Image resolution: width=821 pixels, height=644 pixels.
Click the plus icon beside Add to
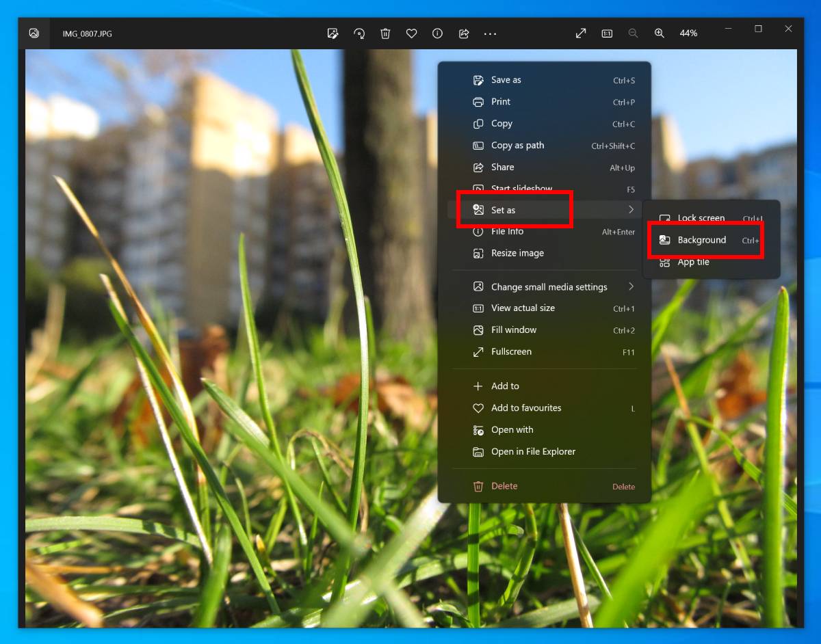pos(478,386)
